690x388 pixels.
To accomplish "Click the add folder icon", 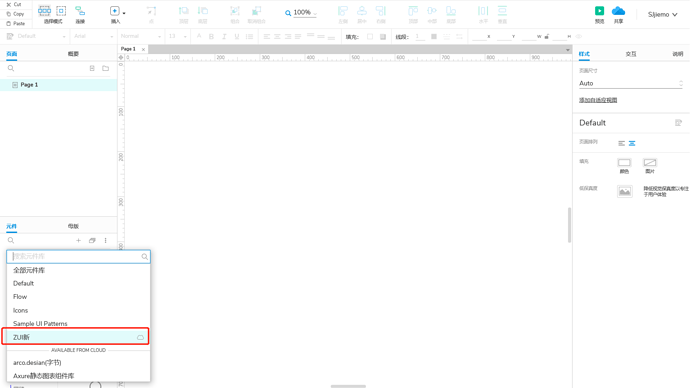I will pos(106,69).
